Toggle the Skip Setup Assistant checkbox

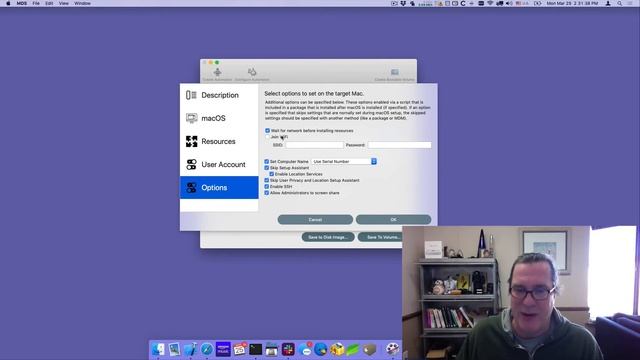[267, 168]
